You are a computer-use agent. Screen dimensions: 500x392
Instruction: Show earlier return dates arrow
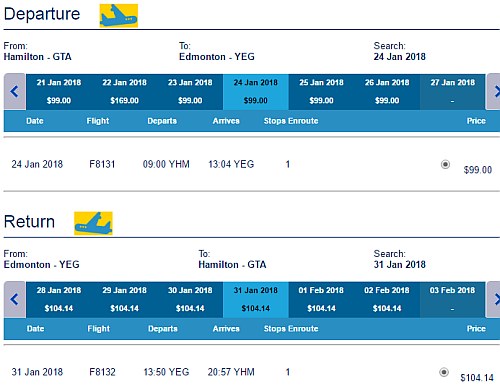click(x=15, y=299)
